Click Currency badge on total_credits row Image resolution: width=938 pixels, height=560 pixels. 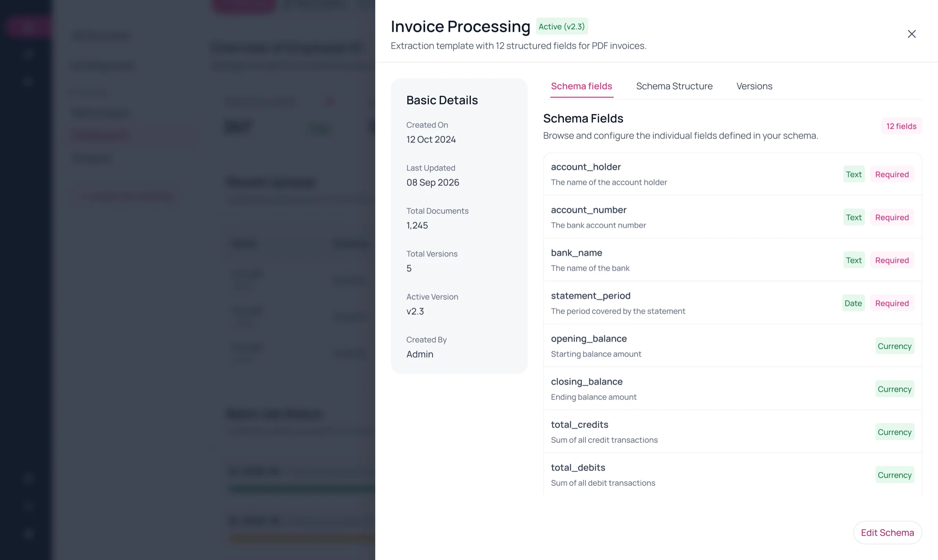click(x=894, y=432)
